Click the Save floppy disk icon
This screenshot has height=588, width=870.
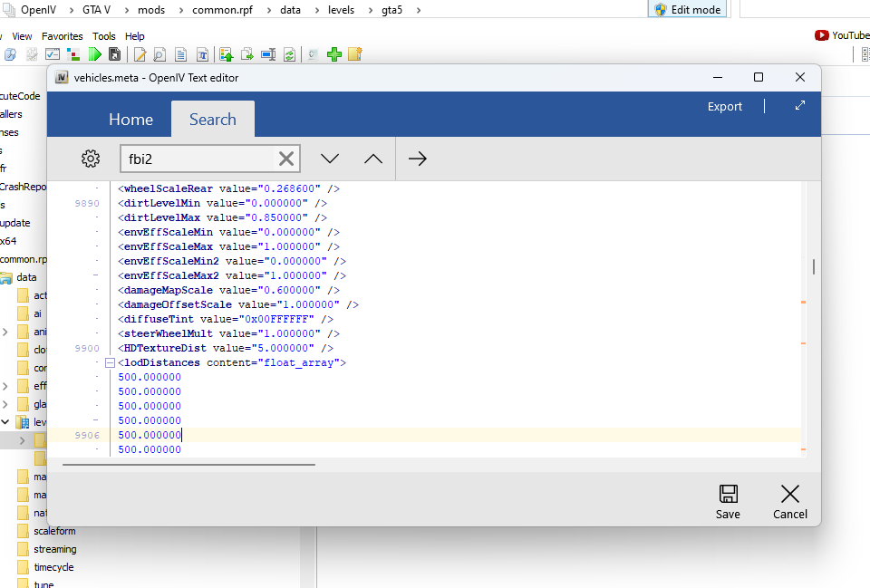[x=728, y=494]
